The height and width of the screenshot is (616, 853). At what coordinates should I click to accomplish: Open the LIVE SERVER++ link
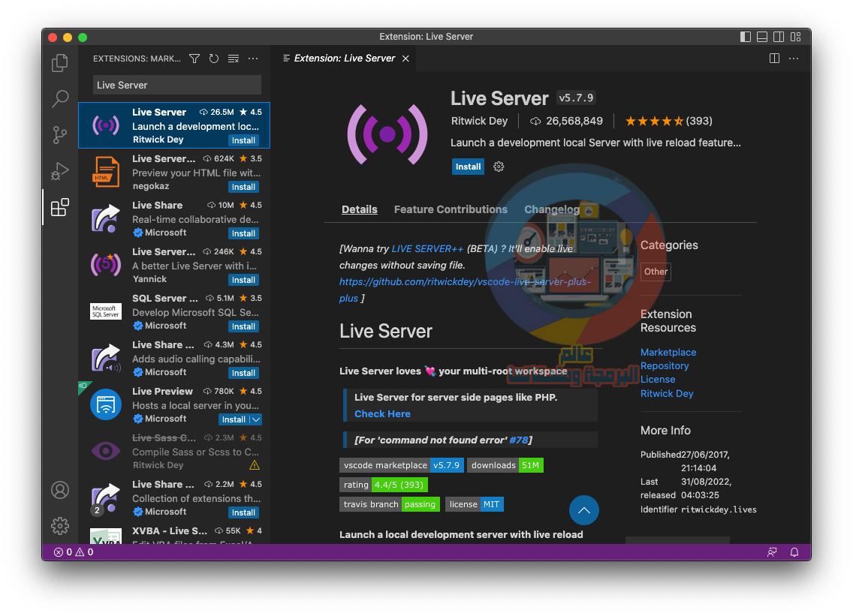pyautogui.click(x=427, y=248)
